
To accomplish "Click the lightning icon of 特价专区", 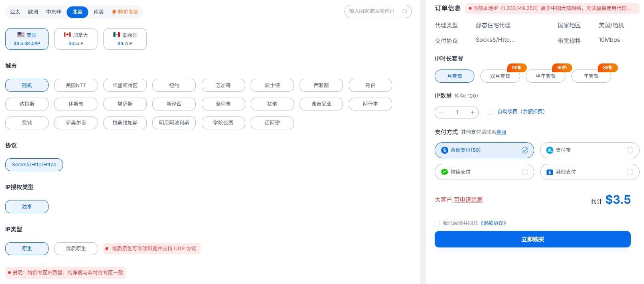I will click(x=114, y=12).
